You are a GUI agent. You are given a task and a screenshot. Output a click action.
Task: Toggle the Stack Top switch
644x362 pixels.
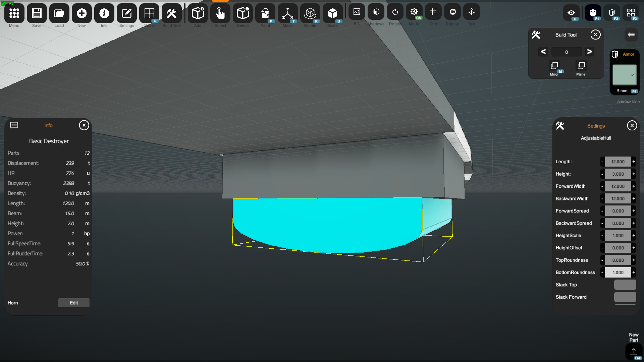click(x=625, y=285)
